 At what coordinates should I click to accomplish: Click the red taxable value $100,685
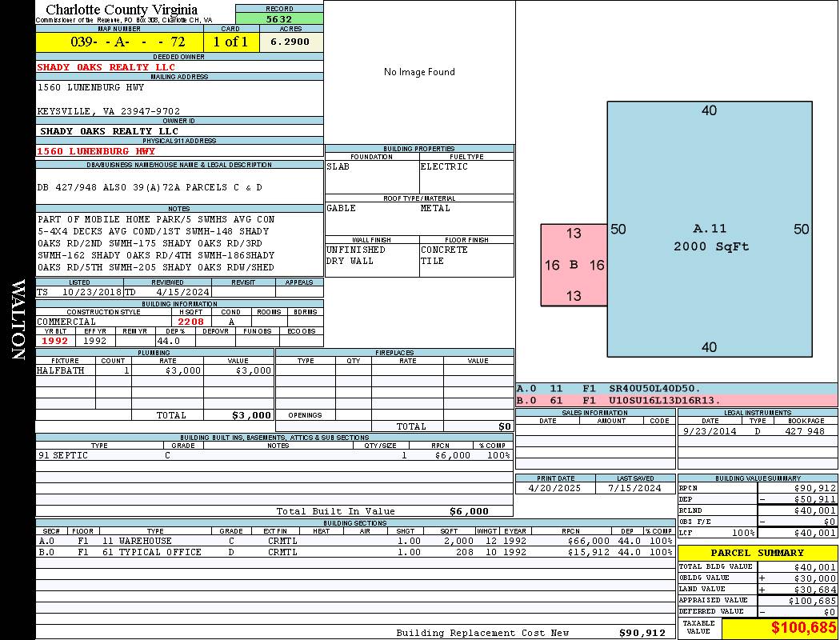pyautogui.click(x=779, y=628)
